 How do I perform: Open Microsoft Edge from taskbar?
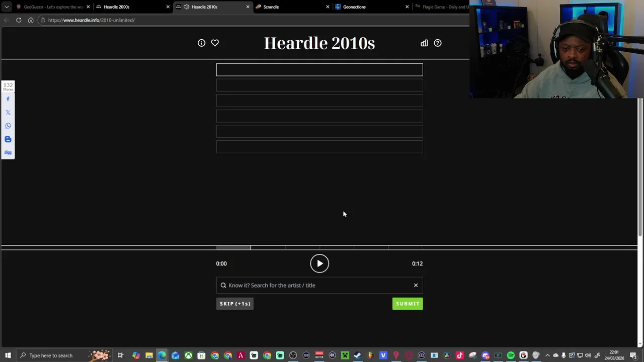click(162, 355)
